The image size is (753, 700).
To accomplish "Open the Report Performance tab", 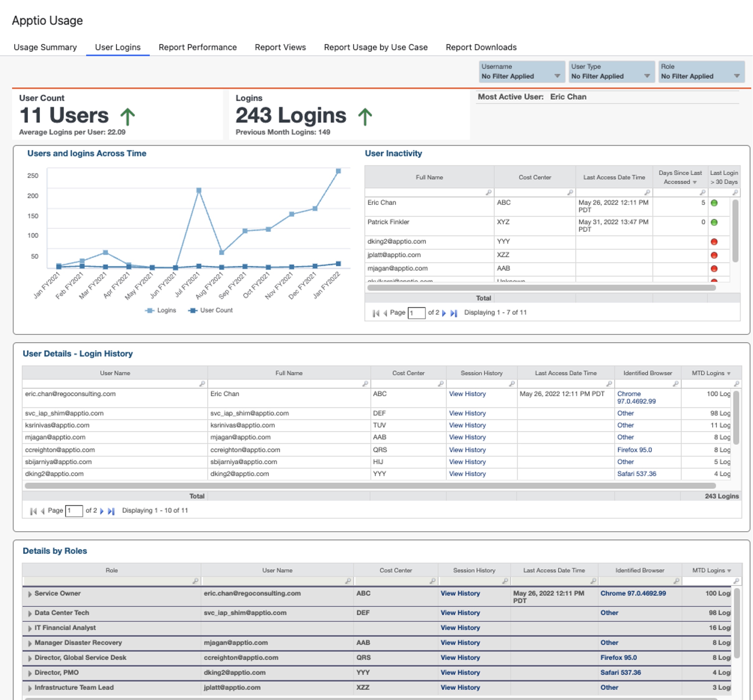I will click(x=198, y=47).
